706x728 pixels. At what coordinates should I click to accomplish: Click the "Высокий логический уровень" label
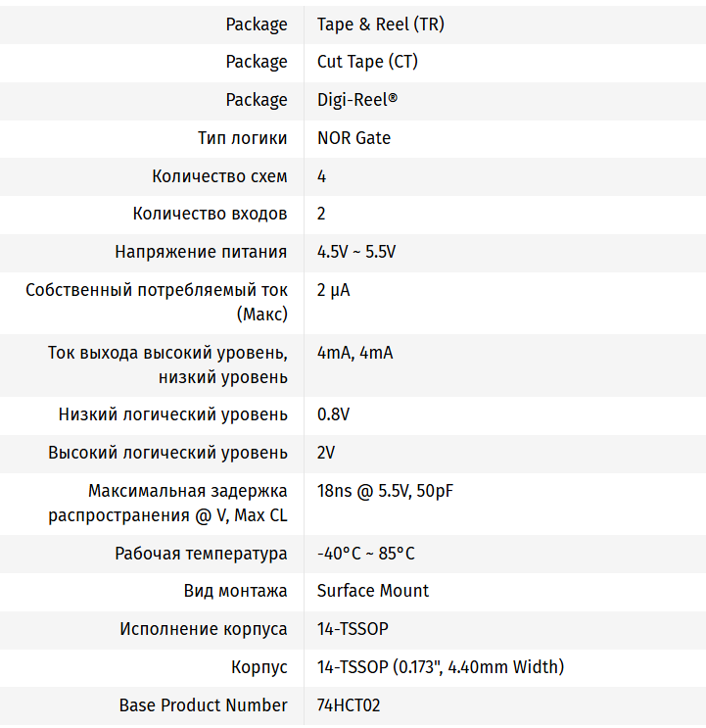167,453
